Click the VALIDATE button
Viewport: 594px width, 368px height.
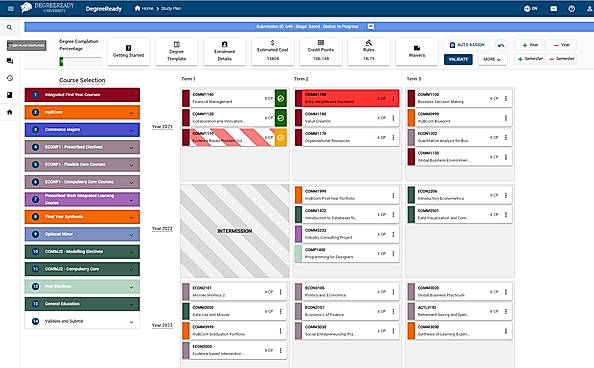(x=458, y=60)
